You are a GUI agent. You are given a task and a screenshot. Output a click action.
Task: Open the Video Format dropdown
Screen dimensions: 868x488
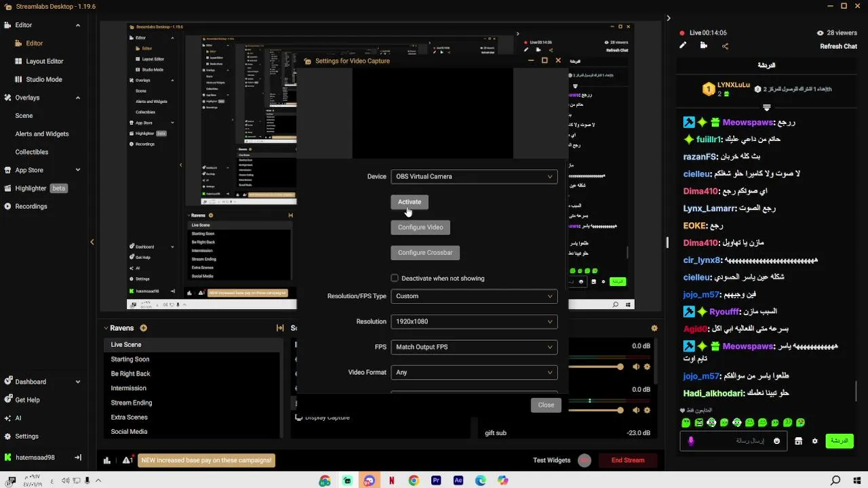(x=474, y=372)
